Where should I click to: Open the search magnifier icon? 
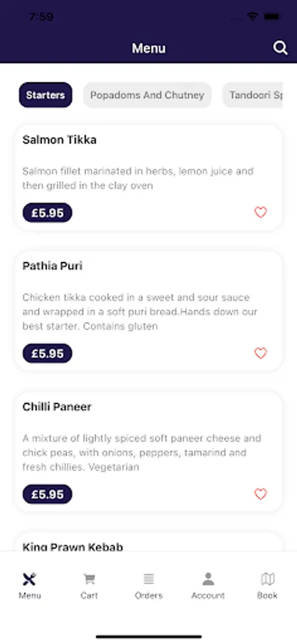pos(280,48)
